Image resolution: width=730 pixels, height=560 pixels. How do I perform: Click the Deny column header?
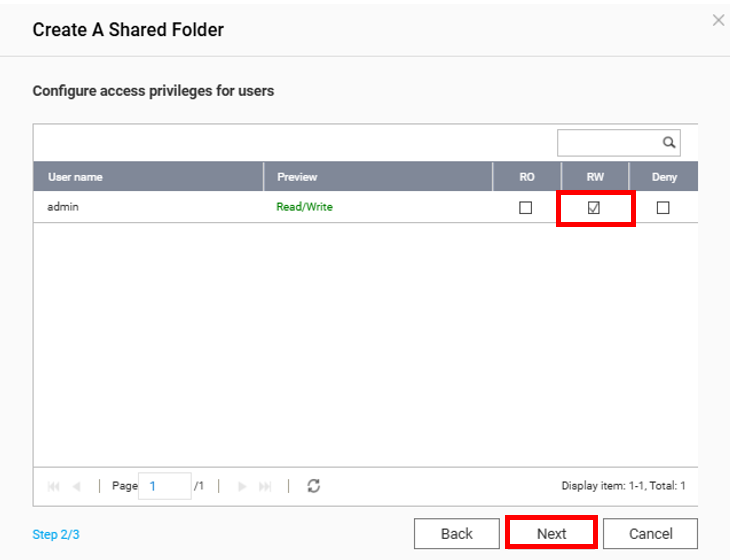tap(664, 177)
